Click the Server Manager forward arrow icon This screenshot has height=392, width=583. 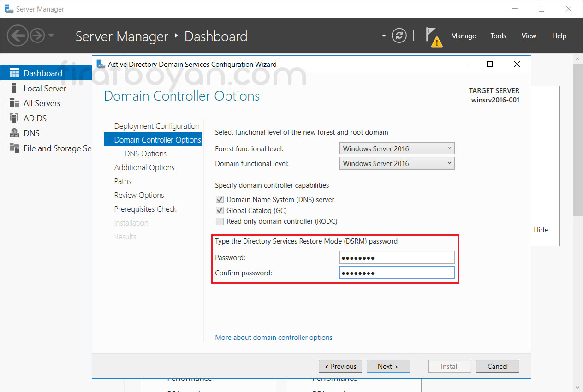[x=37, y=36]
